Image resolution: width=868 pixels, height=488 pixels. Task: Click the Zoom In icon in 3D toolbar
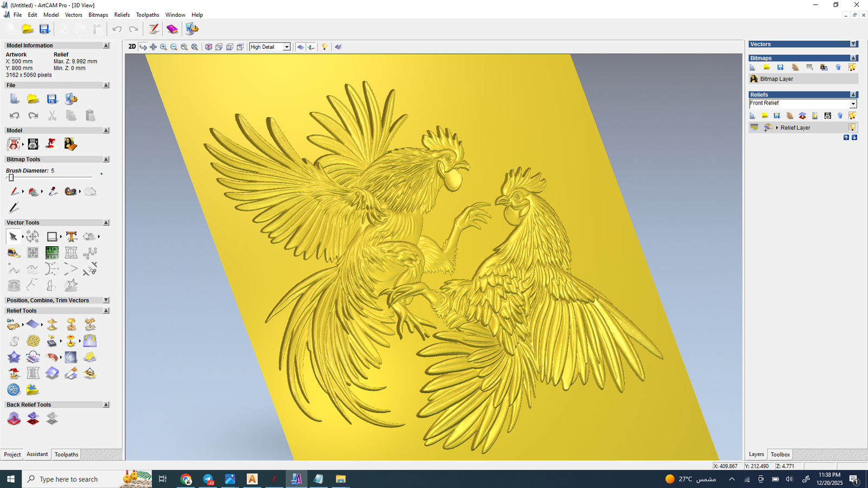pos(163,47)
